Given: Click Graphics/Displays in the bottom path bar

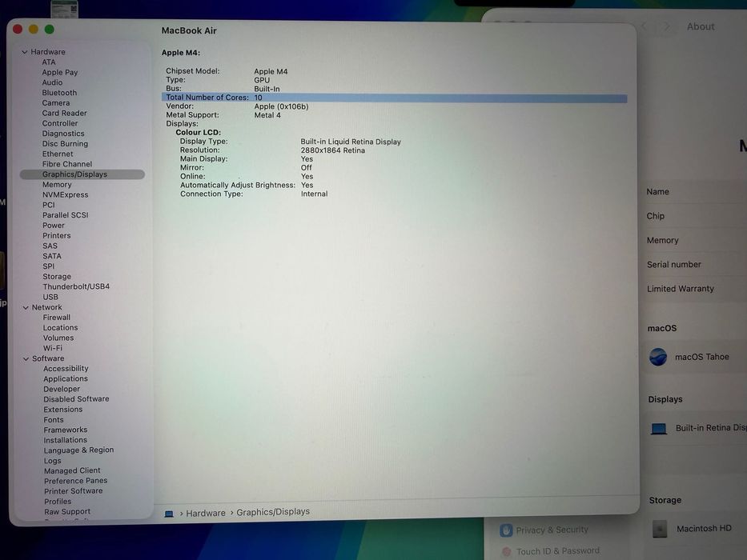Looking at the screenshot, I should [x=273, y=512].
